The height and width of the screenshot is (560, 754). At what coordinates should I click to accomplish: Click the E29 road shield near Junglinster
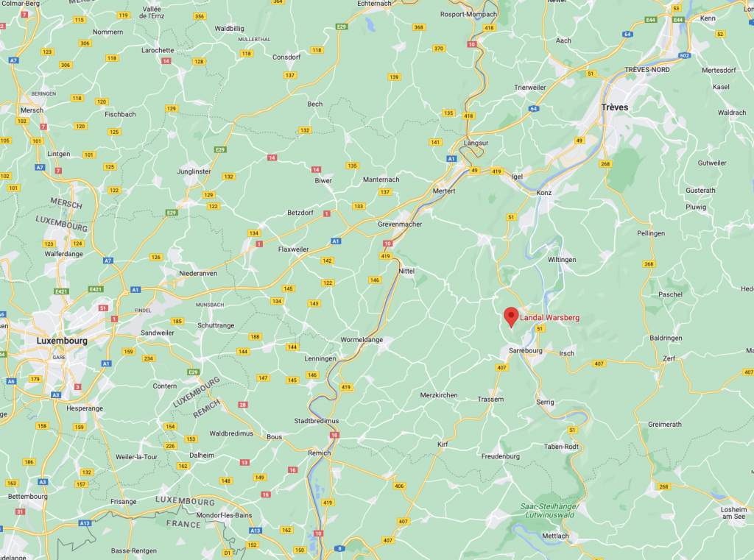pos(219,149)
